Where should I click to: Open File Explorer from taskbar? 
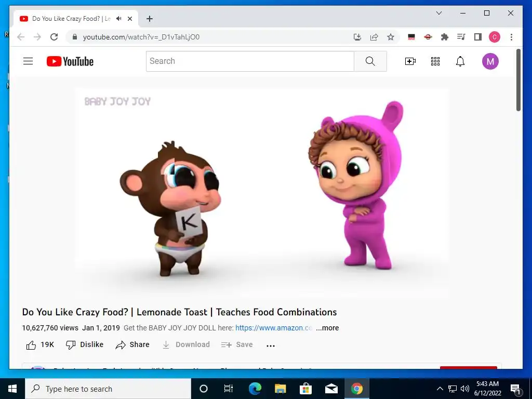tap(280, 389)
